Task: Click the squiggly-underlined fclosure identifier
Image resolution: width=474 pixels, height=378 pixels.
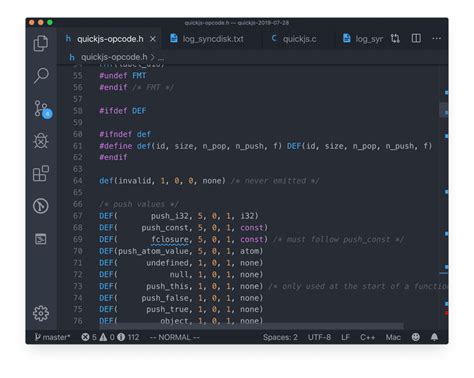Action: [170, 240]
